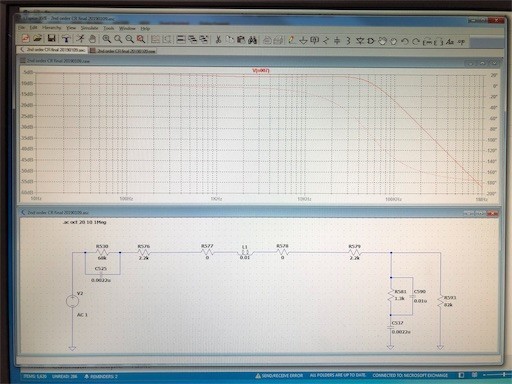Click the red Zoom to Fit icon
Screen dimensions: 512x384
141,39
